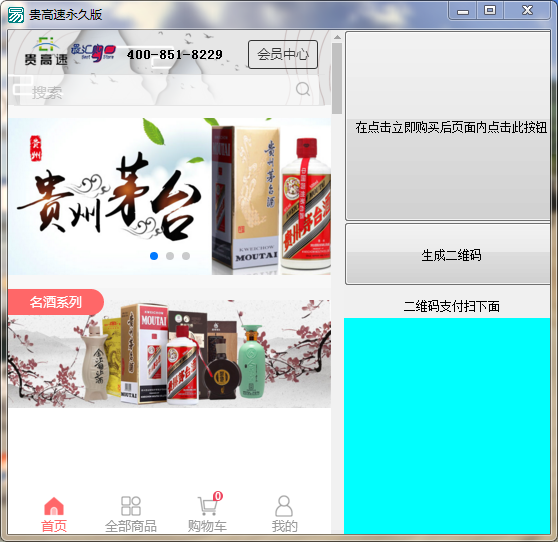Click the 最汇购 store logo
Viewport: 558px width, 542px height.
[x=93, y=53]
